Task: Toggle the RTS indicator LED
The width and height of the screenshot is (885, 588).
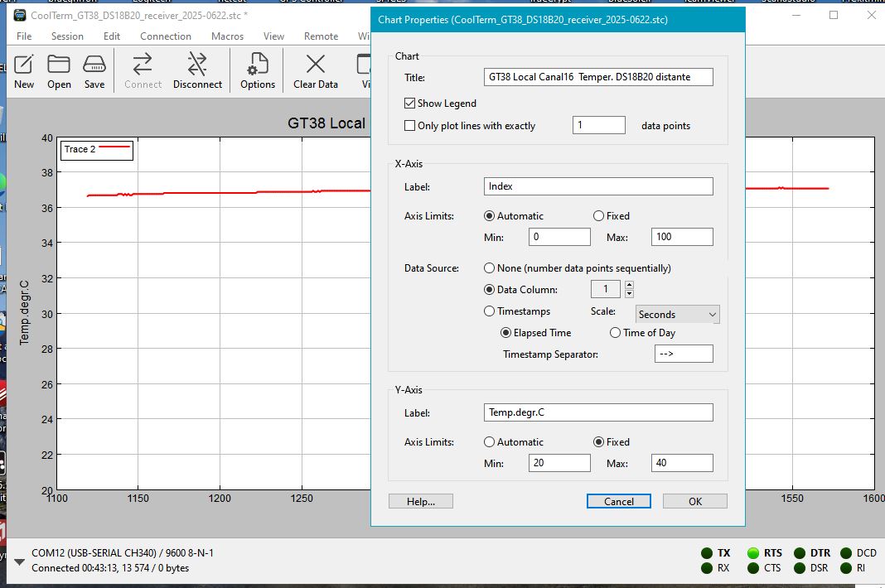Action: (x=753, y=553)
